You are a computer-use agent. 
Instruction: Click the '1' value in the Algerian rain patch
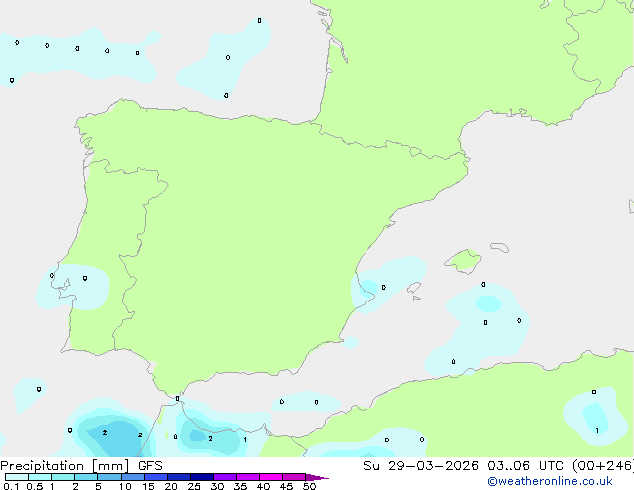tap(597, 431)
